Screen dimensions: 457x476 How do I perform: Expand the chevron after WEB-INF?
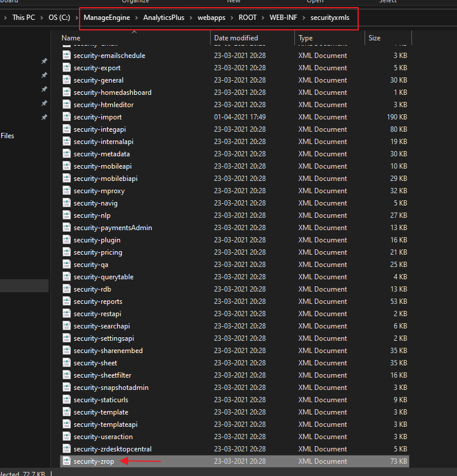pos(304,18)
